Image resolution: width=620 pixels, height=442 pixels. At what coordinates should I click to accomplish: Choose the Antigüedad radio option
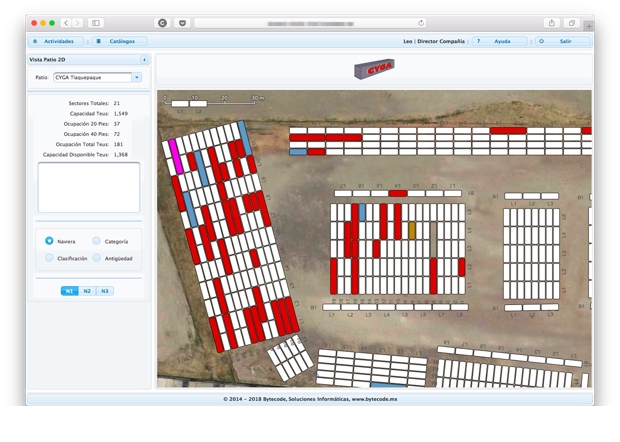96,258
